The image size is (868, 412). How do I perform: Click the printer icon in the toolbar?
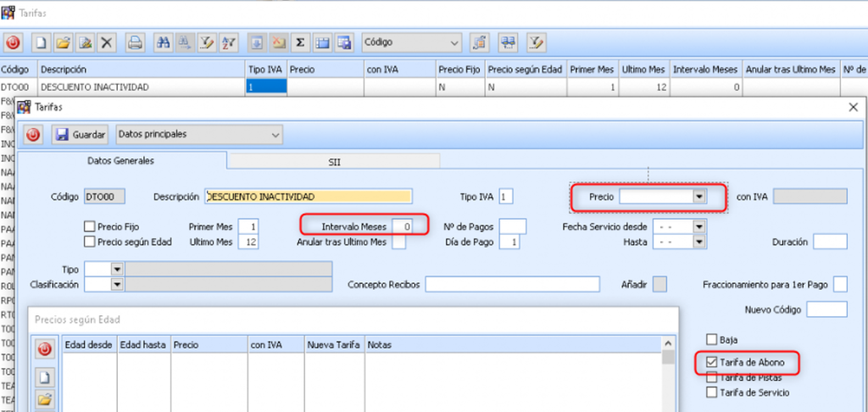tap(134, 42)
